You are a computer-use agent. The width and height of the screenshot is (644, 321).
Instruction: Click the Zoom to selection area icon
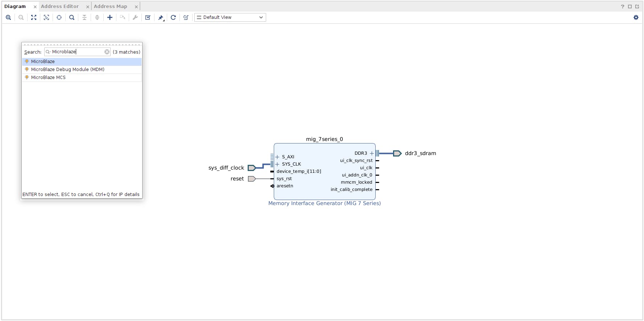pyautogui.click(x=46, y=17)
